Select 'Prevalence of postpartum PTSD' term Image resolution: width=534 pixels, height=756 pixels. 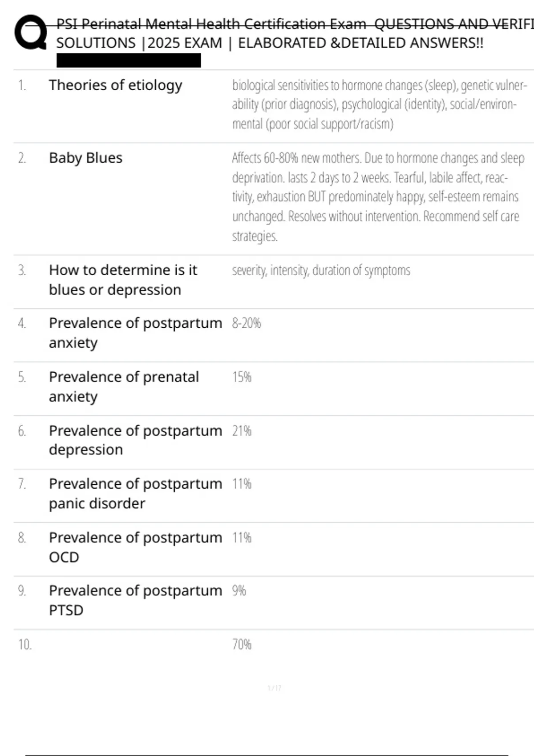coord(135,600)
